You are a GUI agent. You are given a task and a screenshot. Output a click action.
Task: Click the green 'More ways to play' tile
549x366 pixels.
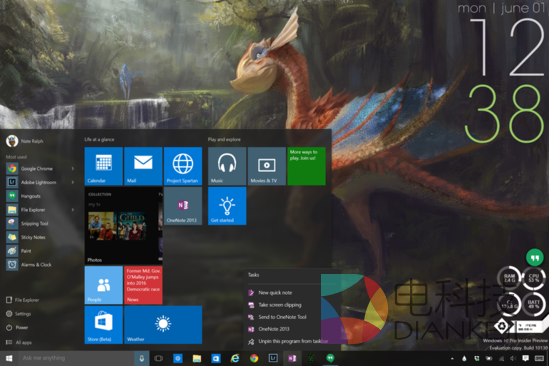click(306, 166)
